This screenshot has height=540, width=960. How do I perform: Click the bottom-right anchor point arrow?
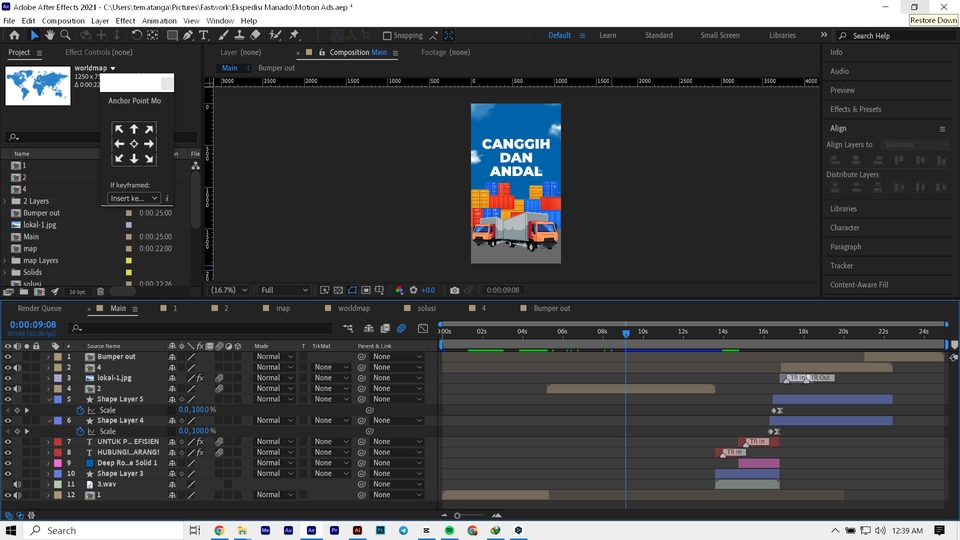(x=149, y=159)
